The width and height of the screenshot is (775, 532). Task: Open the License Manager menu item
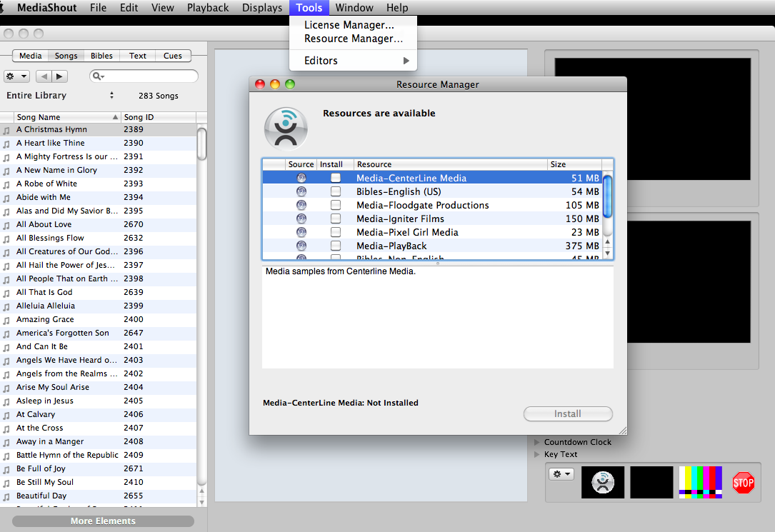click(x=354, y=25)
